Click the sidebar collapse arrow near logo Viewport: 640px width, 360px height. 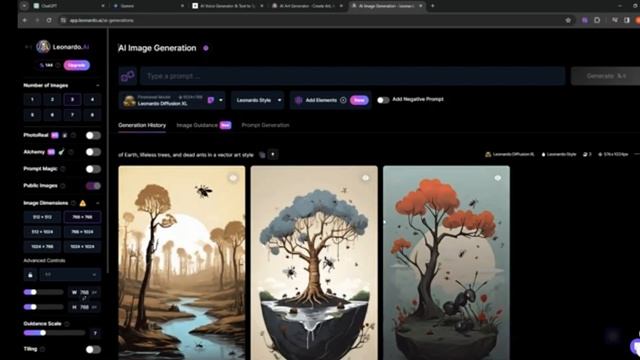click(28, 47)
